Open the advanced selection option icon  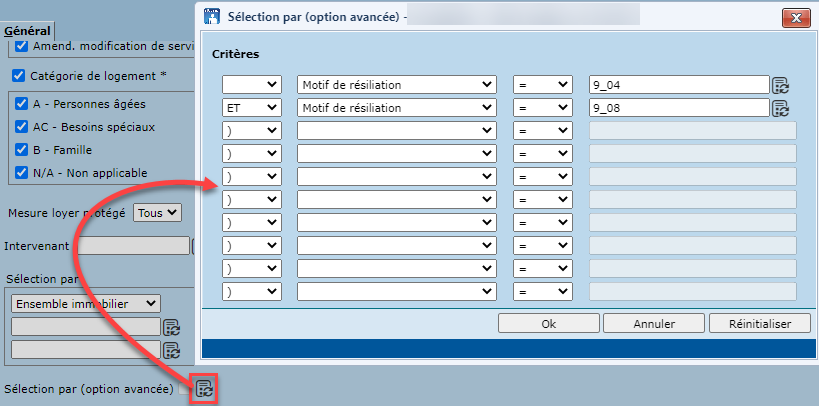(x=204, y=389)
